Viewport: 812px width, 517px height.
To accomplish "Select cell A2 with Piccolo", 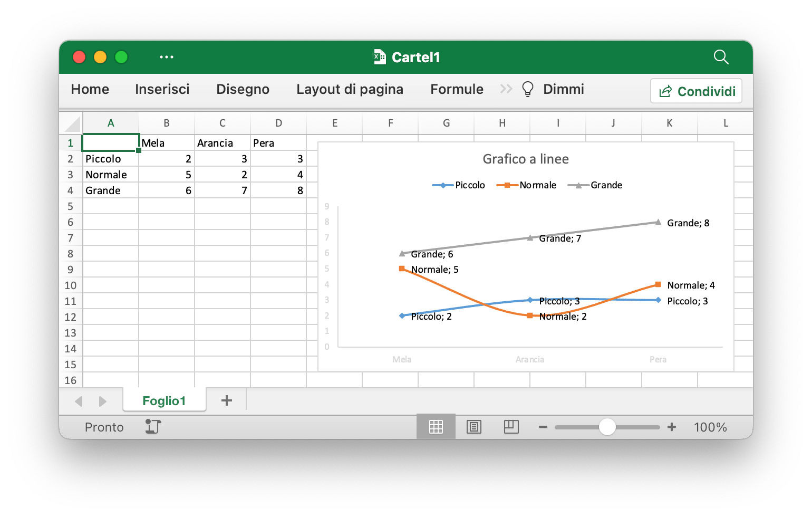I will click(x=111, y=159).
